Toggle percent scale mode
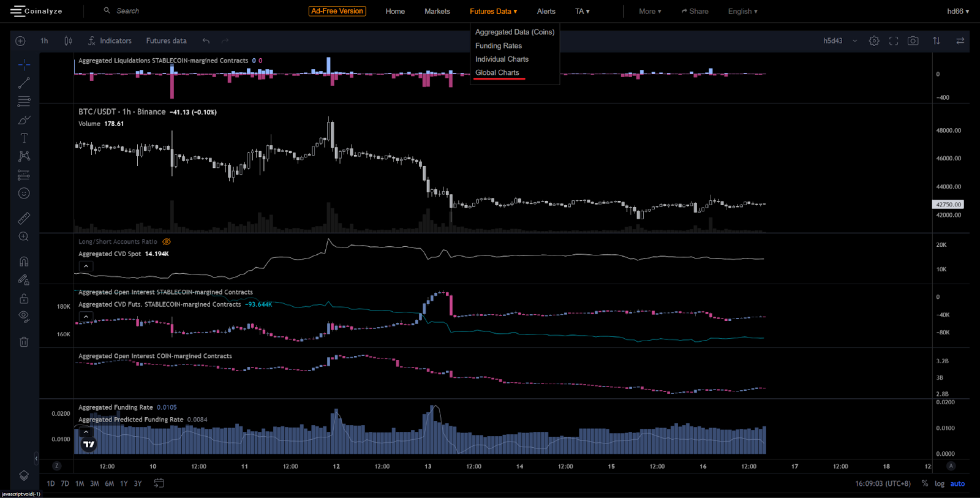The image size is (980, 498). pos(924,484)
